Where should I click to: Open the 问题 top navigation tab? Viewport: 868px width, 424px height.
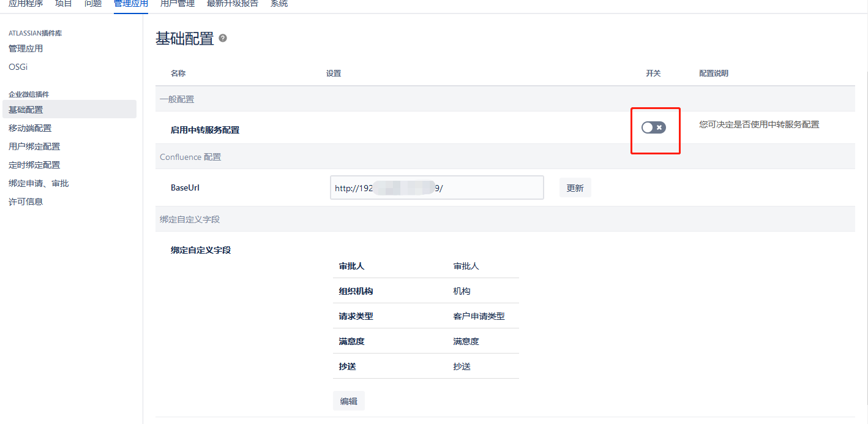click(x=92, y=4)
